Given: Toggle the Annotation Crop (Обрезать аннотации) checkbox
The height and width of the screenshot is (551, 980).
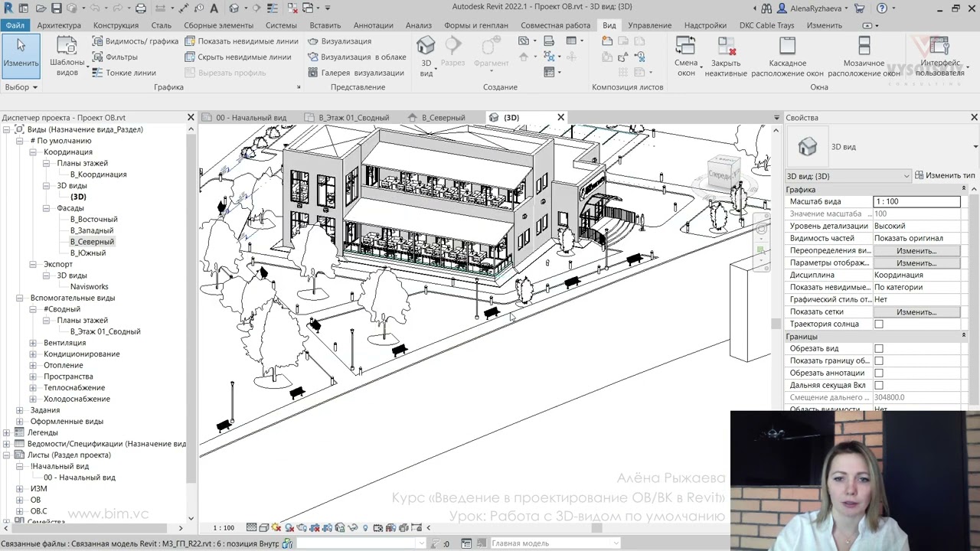Looking at the screenshot, I should (x=879, y=373).
